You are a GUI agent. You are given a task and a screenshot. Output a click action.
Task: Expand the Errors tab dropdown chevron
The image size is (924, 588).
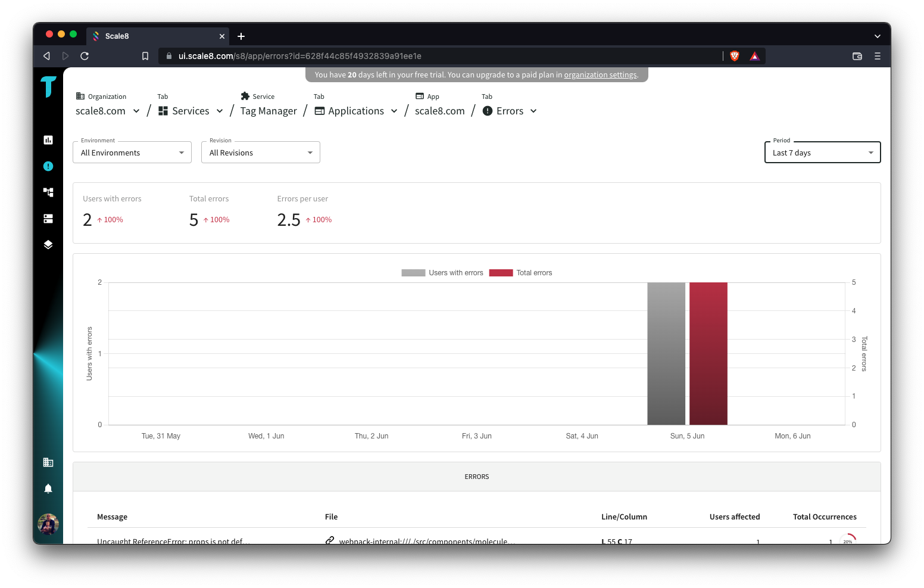(533, 111)
